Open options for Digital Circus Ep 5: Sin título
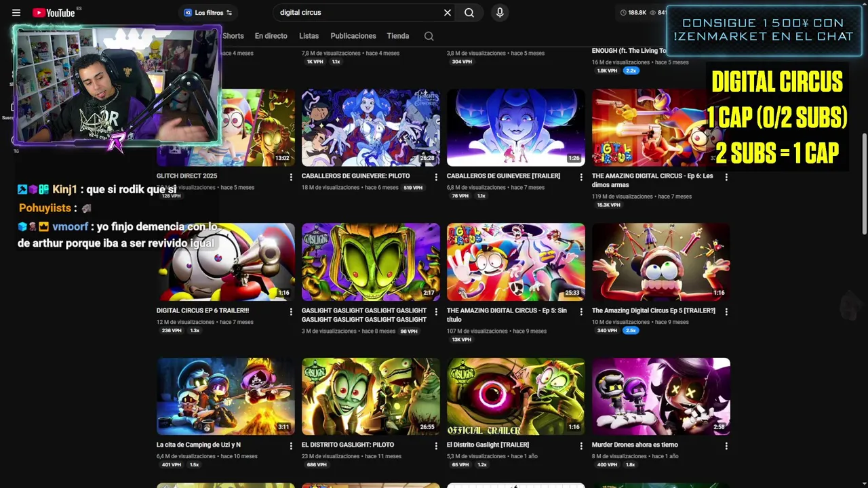The height and width of the screenshot is (488, 868). 581,312
